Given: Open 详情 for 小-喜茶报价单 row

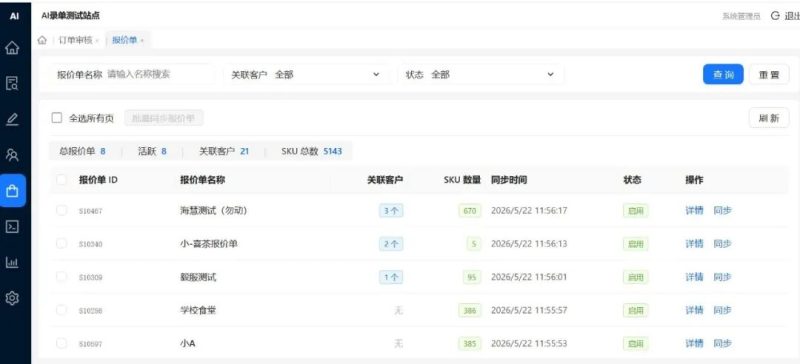Looking at the screenshot, I should coord(694,244).
